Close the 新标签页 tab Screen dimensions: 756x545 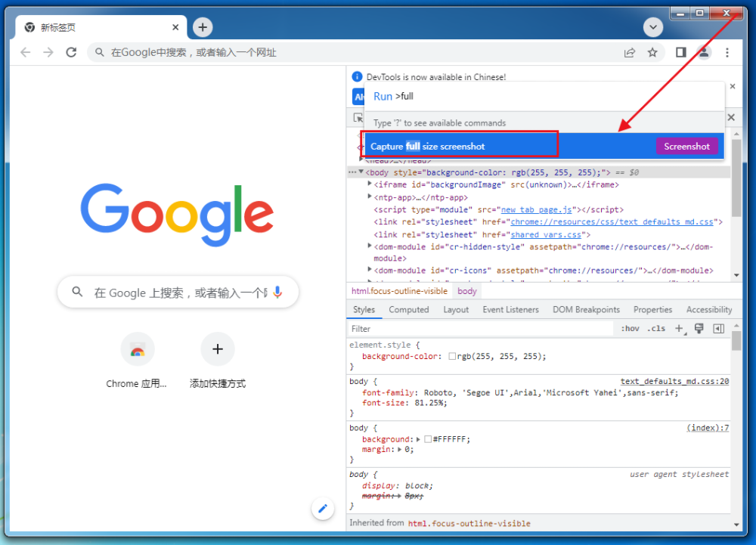[x=175, y=27]
